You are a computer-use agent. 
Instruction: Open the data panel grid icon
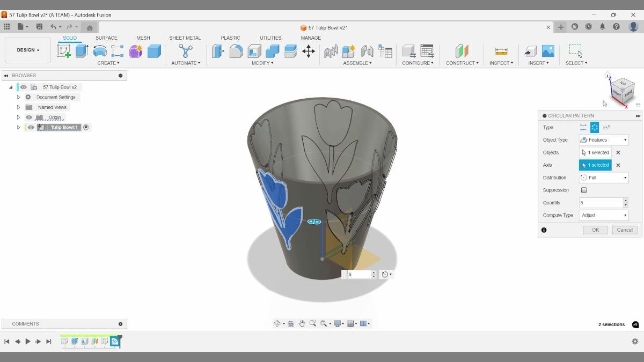tap(6, 27)
